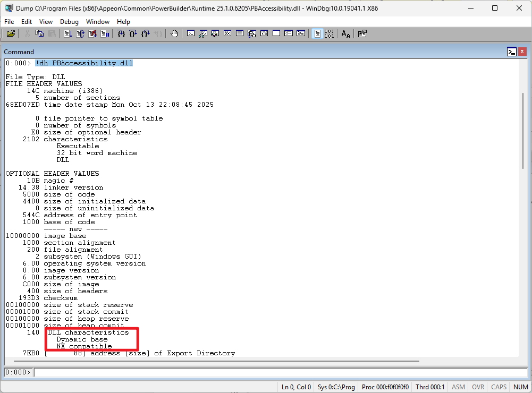This screenshot has height=393, width=532.
Task: Close the Command window pane
Action: [522, 52]
